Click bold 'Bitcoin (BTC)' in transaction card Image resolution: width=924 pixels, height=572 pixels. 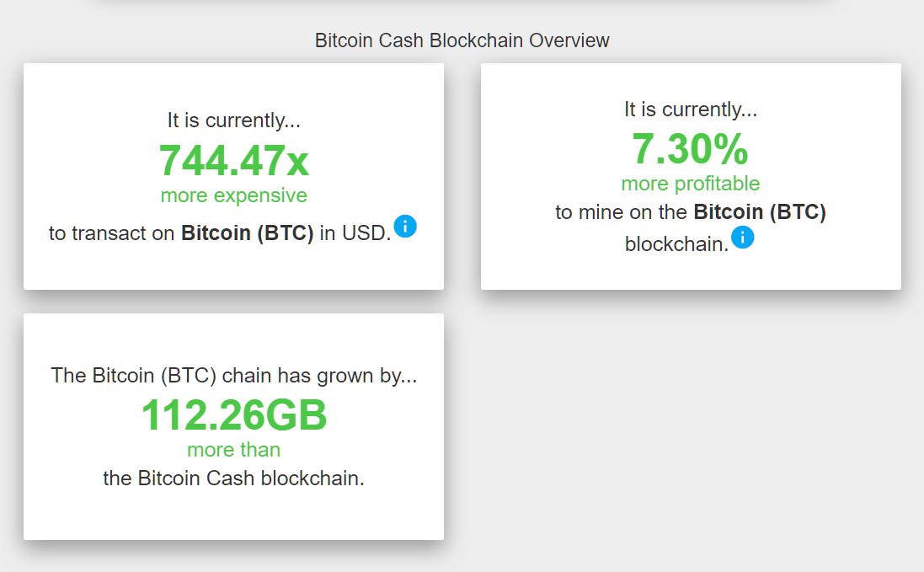(x=247, y=233)
